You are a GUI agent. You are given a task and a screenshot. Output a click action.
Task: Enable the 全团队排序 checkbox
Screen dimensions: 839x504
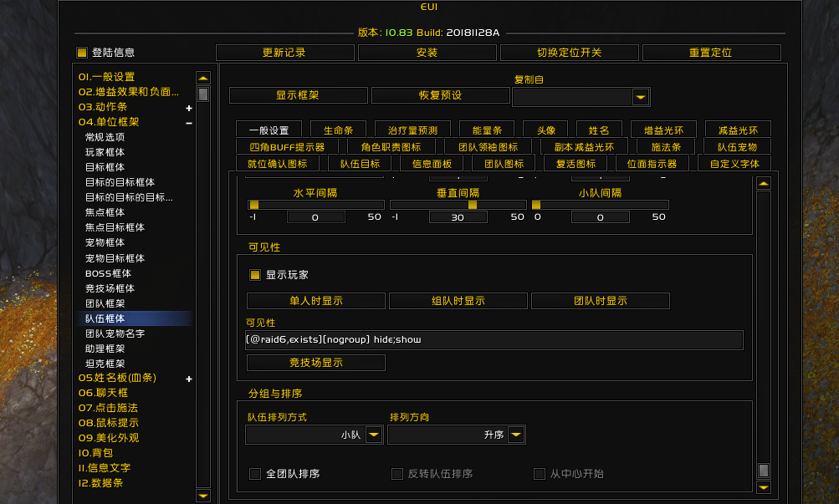click(x=254, y=473)
